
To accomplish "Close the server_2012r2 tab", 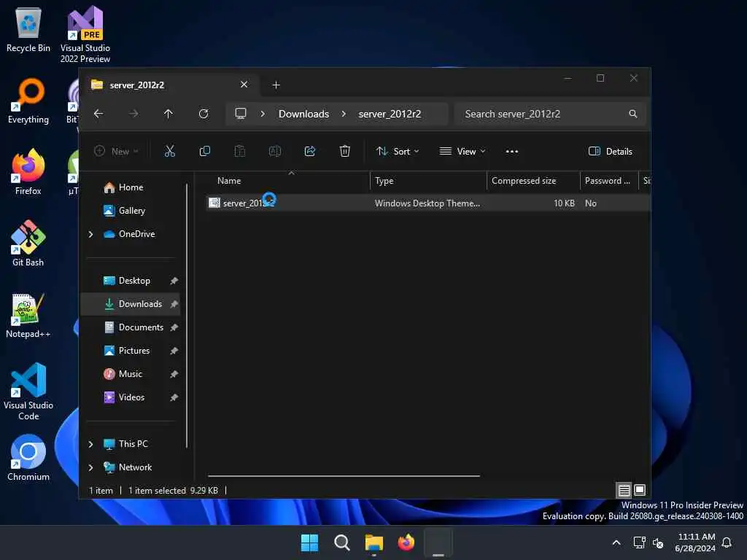I will (244, 85).
